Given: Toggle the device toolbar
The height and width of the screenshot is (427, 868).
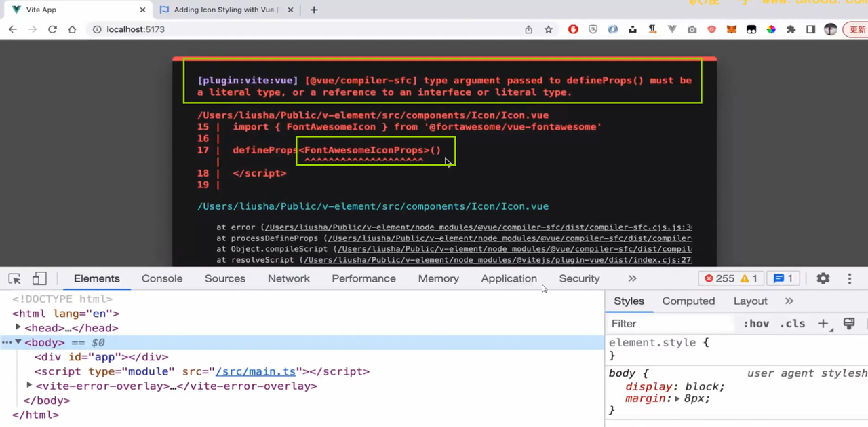Looking at the screenshot, I should pos(39,278).
